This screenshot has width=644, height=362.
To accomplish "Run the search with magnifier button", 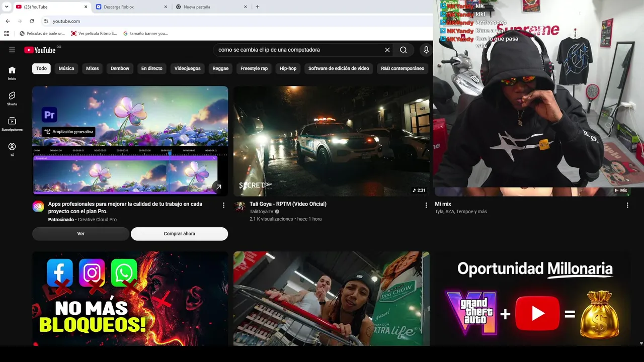I will (404, 50).
